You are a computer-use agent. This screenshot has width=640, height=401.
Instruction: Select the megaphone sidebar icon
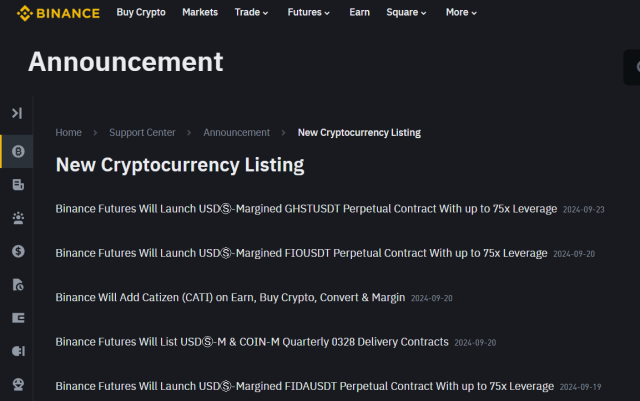point(18,351)
